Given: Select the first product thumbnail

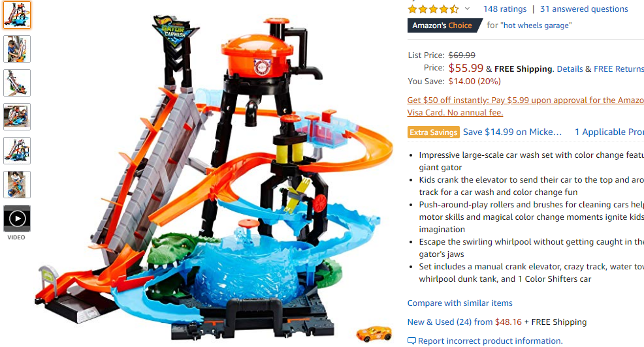Looking at the screenshot, I should (17, 15).
